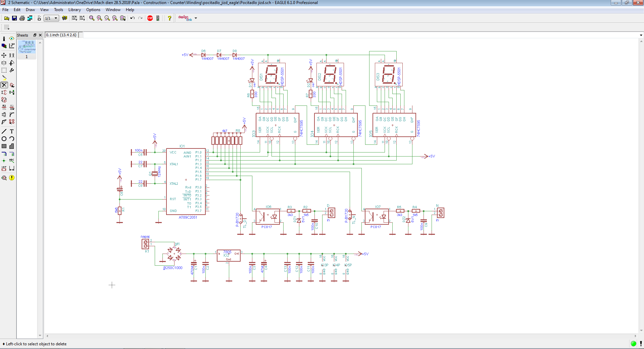Run the ERC check tool
The height and width of the screenshot is (349, 644).
coord(4,178)
